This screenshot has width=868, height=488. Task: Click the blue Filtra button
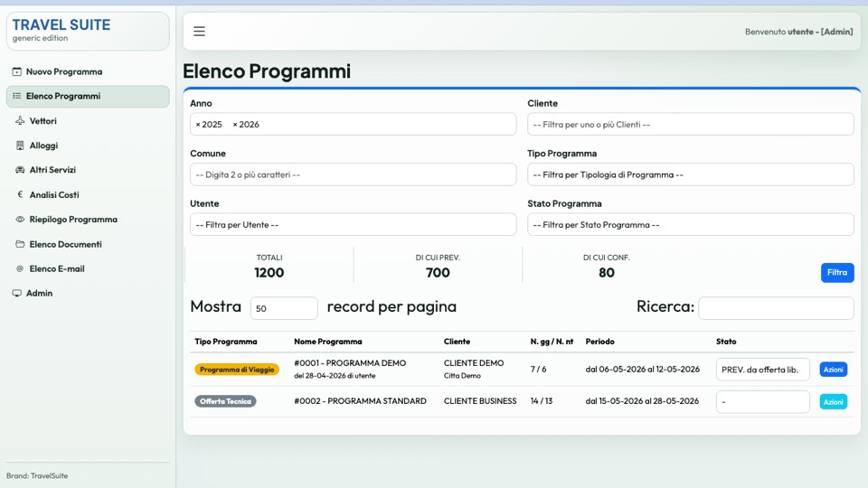pos(837,272)
